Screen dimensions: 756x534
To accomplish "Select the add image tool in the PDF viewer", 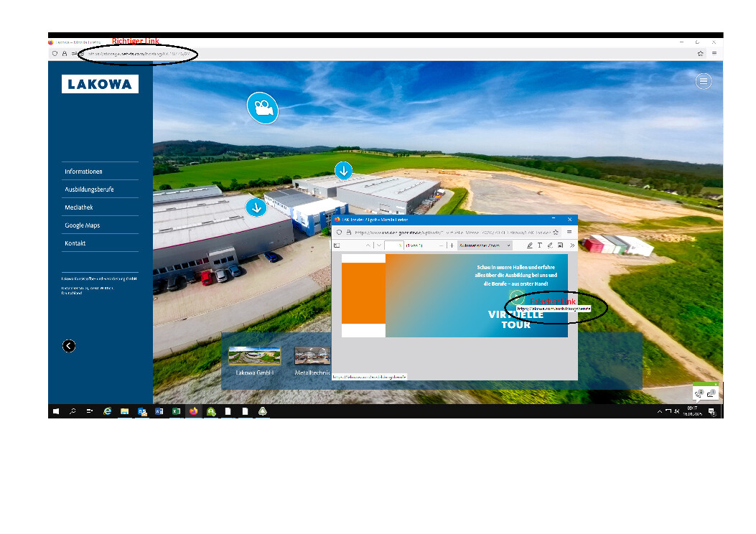I will pyautogui.click(x=560, y=245).
